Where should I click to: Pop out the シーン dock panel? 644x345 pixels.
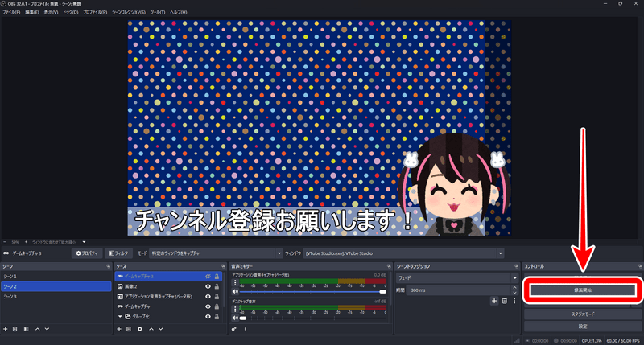coord(109,267)
